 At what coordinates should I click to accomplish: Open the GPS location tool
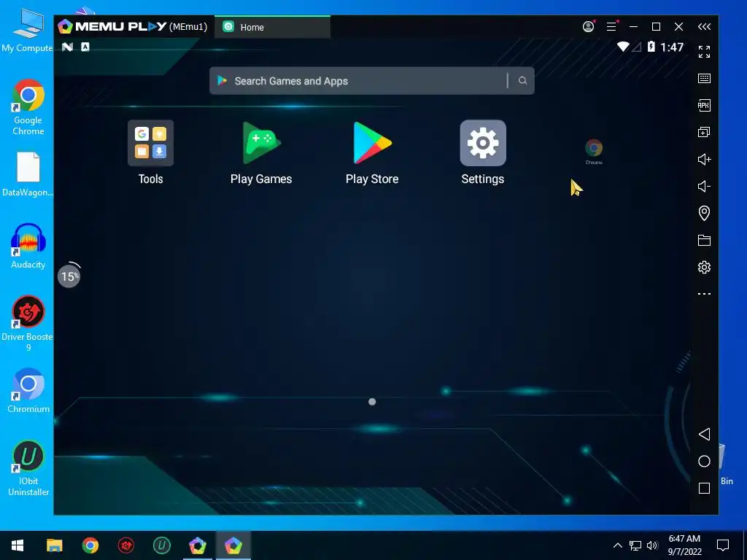pos(704,213)
